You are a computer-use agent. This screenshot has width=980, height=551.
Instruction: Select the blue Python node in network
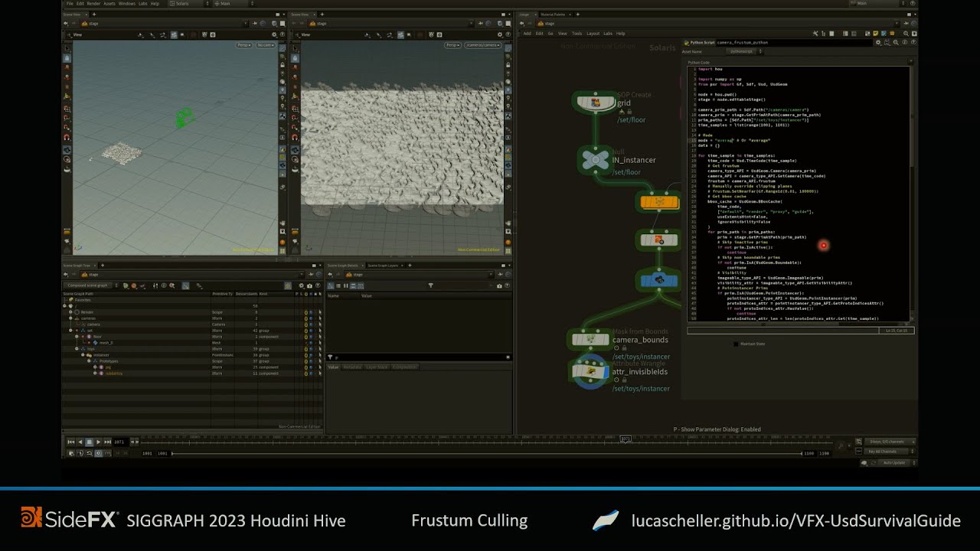[x=659, y=280]
